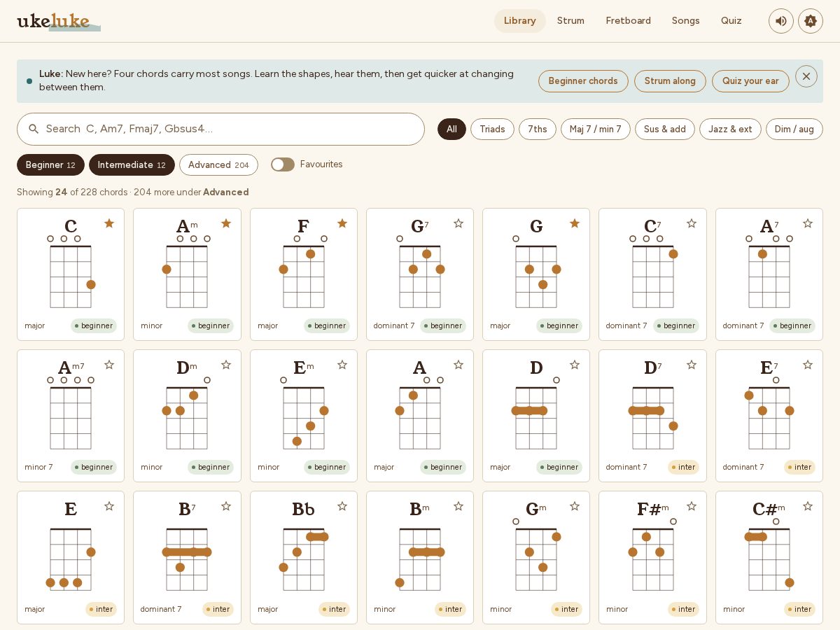The width and height of the screenshot is (840, 630).
Task: Click the search magnifier icon
Action: coord(34,129)
